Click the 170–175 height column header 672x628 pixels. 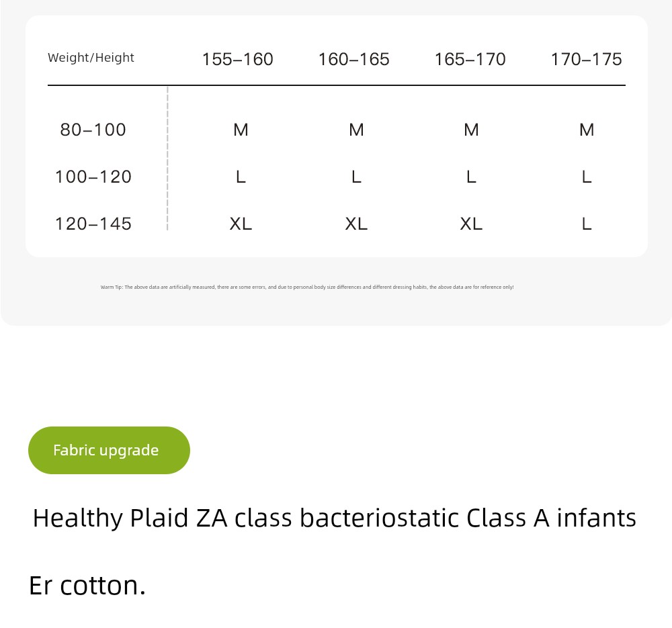pos(586,59)
